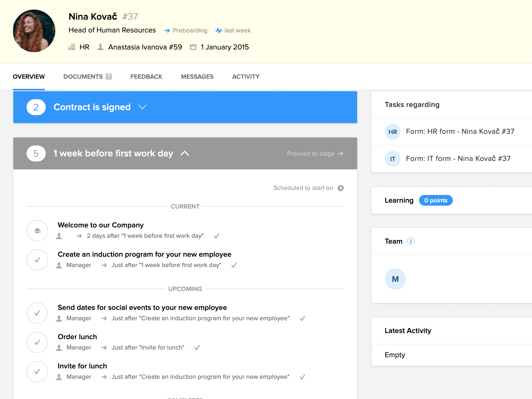
Task: Open the Messages tab
Action: click(197, 77)
